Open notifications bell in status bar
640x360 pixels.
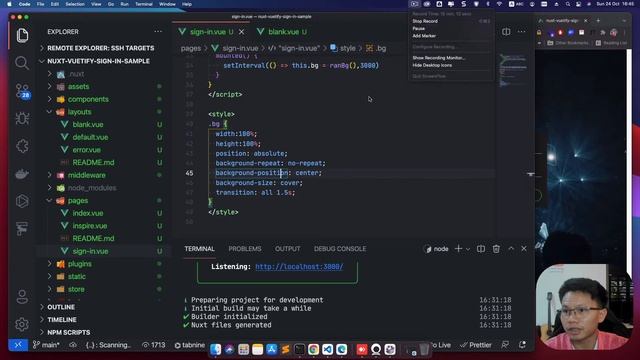(x=522, y=345)
